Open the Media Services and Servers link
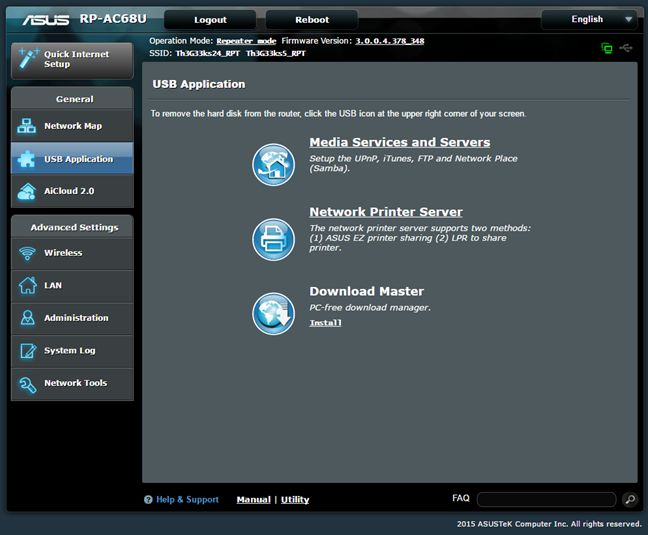 click(x=400, y=142)
